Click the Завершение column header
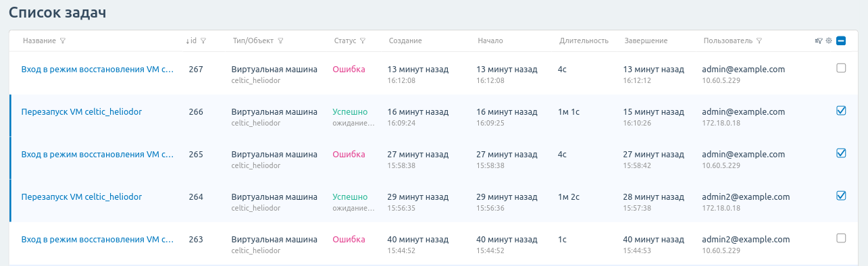Screen dimensions: 868x266 (646, 41)
